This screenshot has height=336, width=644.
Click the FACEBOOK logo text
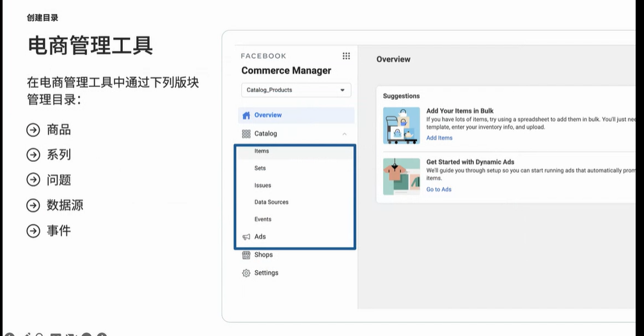pos(263,56)
